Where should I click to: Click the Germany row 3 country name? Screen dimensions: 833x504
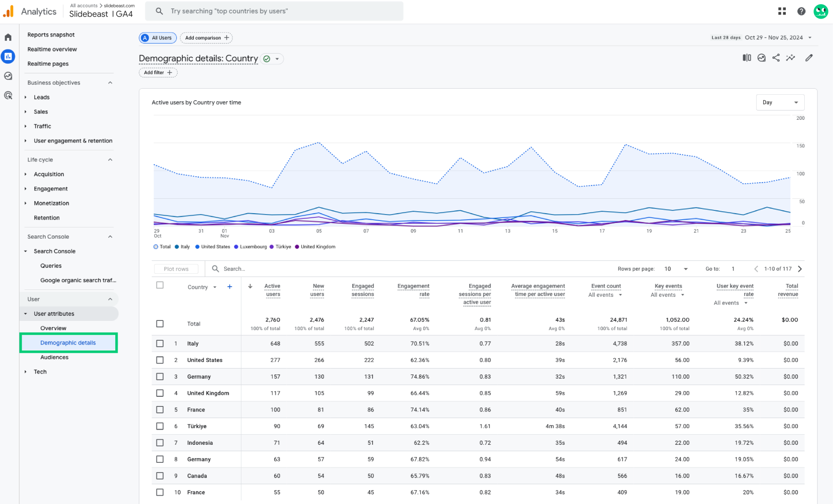tap(199, 377)
